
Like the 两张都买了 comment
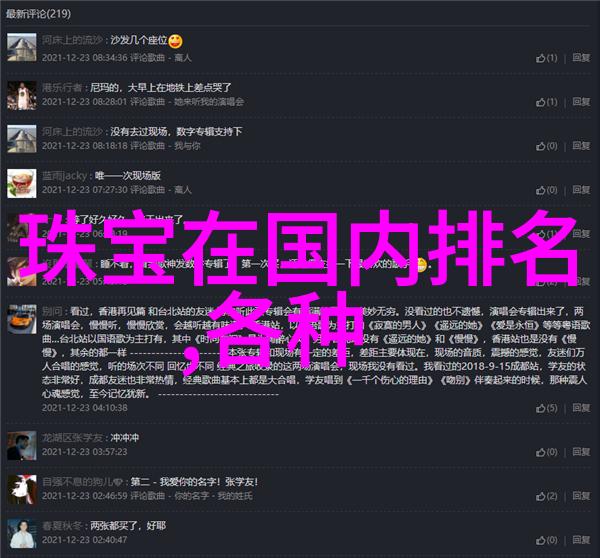click(546, 540)
